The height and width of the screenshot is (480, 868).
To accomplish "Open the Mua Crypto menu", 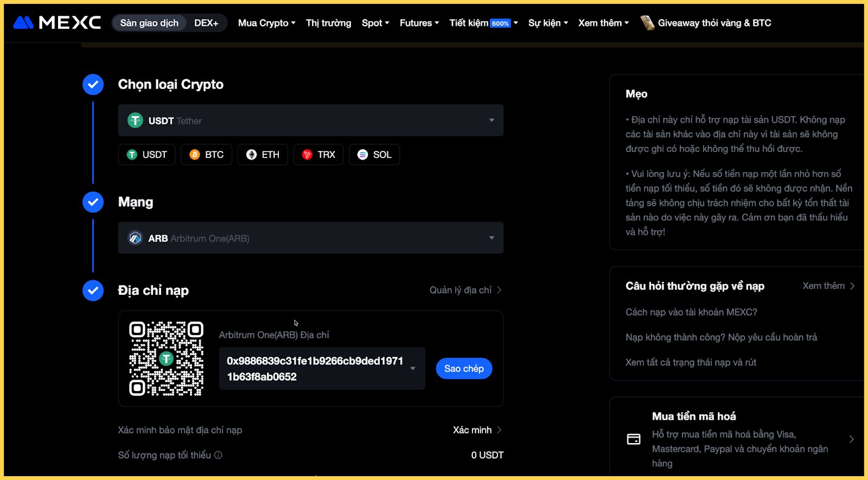I will [x=267, y=23].
